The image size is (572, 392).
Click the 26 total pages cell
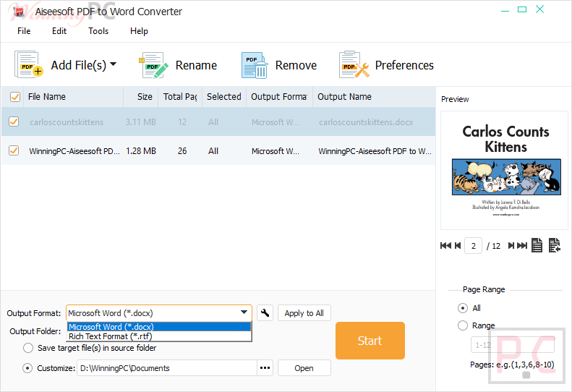(x=182, y=150)
